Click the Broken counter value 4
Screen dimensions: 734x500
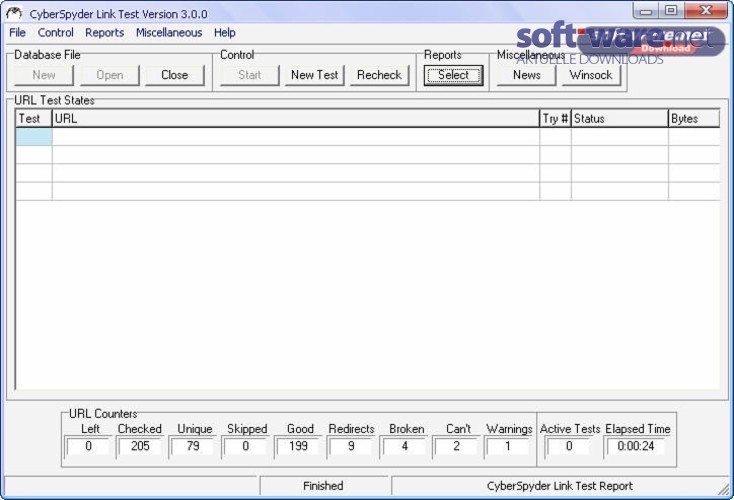[404, 446]
